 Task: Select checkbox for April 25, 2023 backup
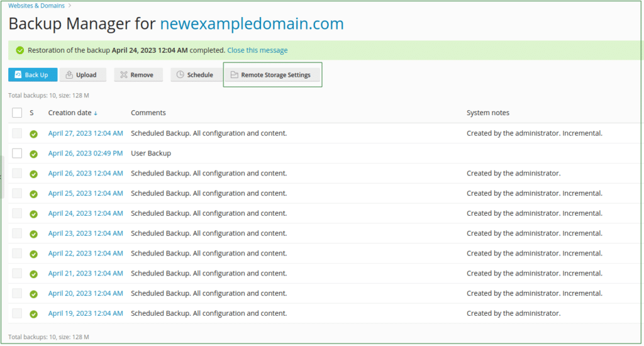tap(17, 193)
